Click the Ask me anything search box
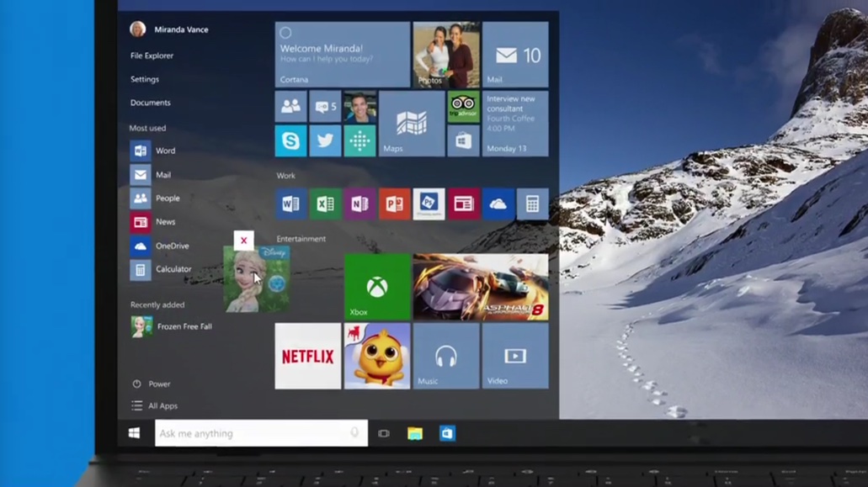 coord(261,433)
